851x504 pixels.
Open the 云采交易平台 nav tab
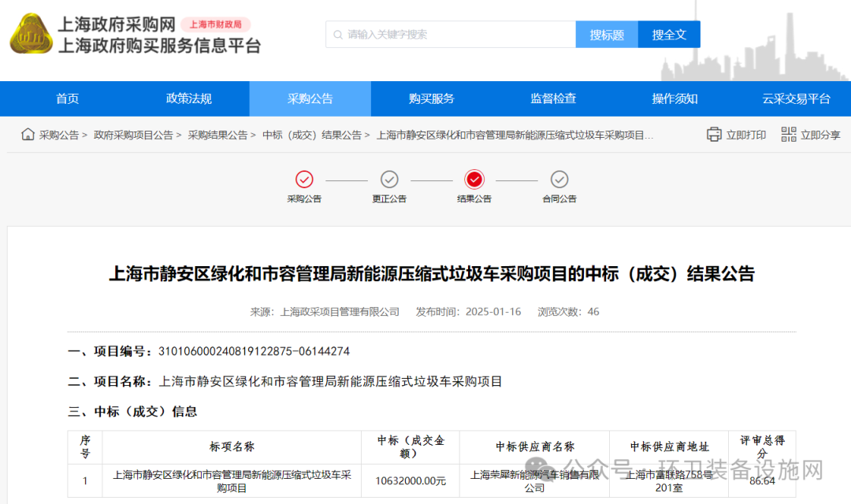coord(796,98)
